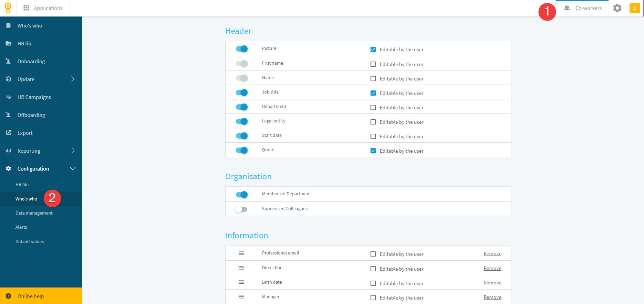Viewport: 644px width, 304px height.
Task: Uncheck Editable by the user for Quote
Action: click(373, 151)
